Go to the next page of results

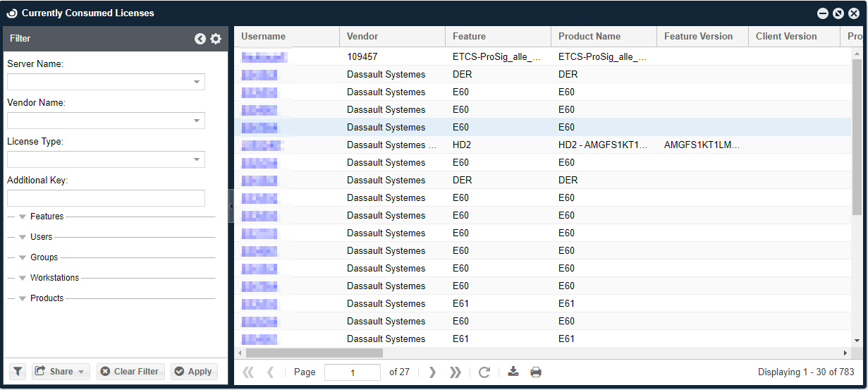[x=432, y=372]
